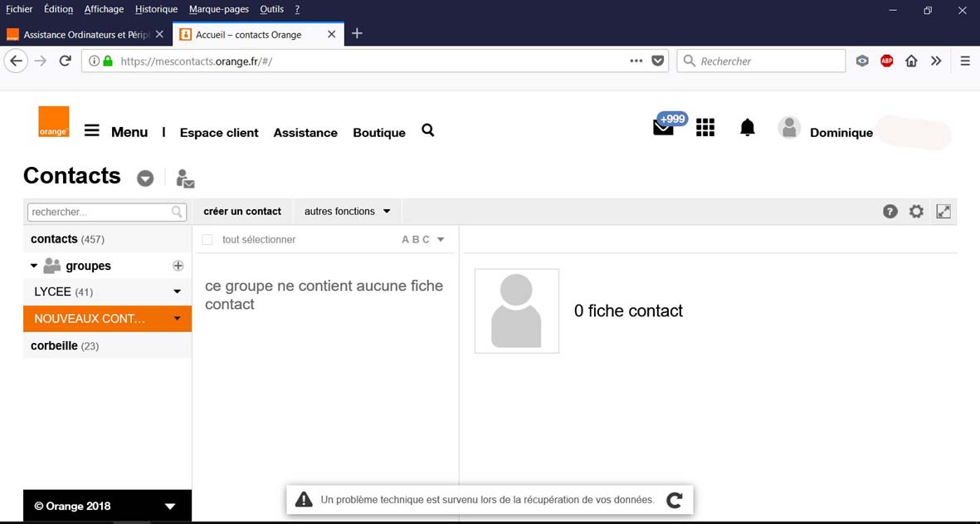Click the fullscreen expand icon
Viewport: 980px width, 524px height.
tap(943, 212)
